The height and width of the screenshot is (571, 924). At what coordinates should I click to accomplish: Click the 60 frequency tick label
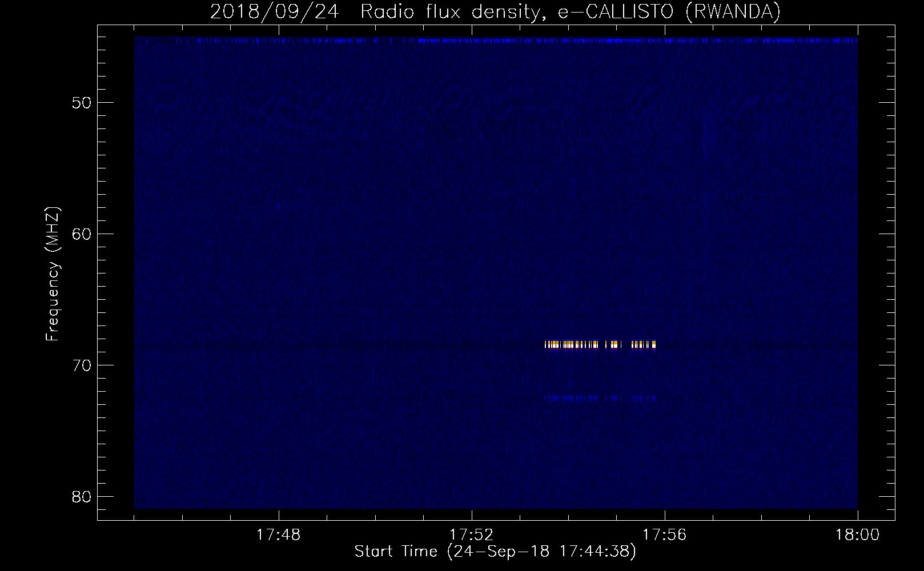click(82, 234)
